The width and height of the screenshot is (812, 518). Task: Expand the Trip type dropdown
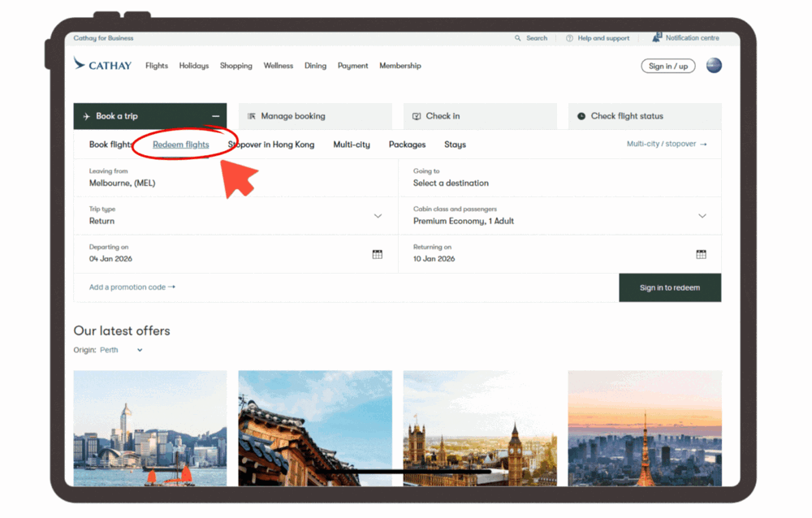tap(378, 216)
